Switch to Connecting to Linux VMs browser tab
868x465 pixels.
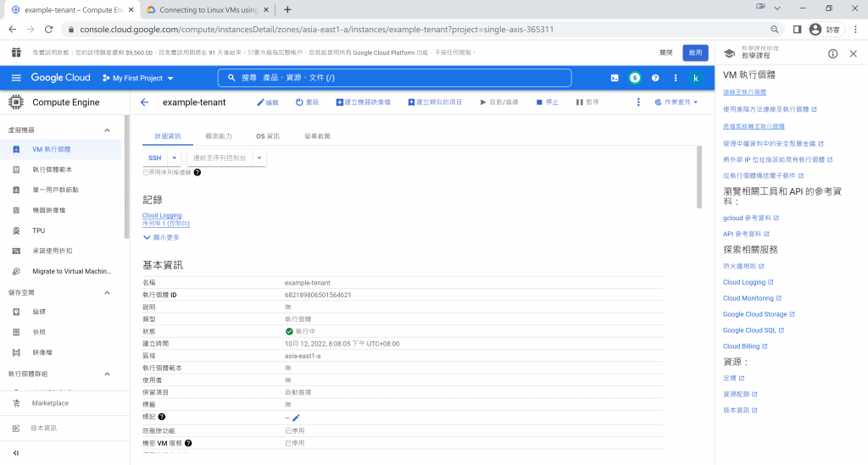(x=209, y=10)
